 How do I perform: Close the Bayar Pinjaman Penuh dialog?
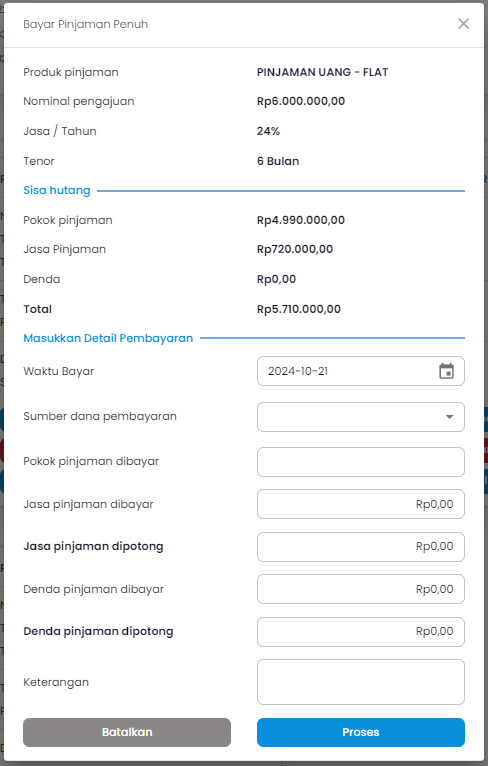coord(463,23)
